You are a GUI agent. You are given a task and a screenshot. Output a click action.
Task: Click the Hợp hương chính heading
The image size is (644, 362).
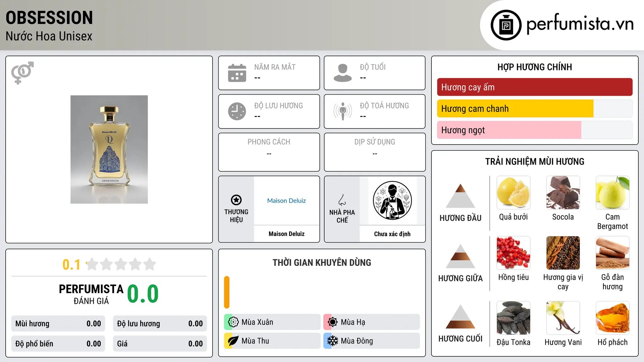point(535,67)
